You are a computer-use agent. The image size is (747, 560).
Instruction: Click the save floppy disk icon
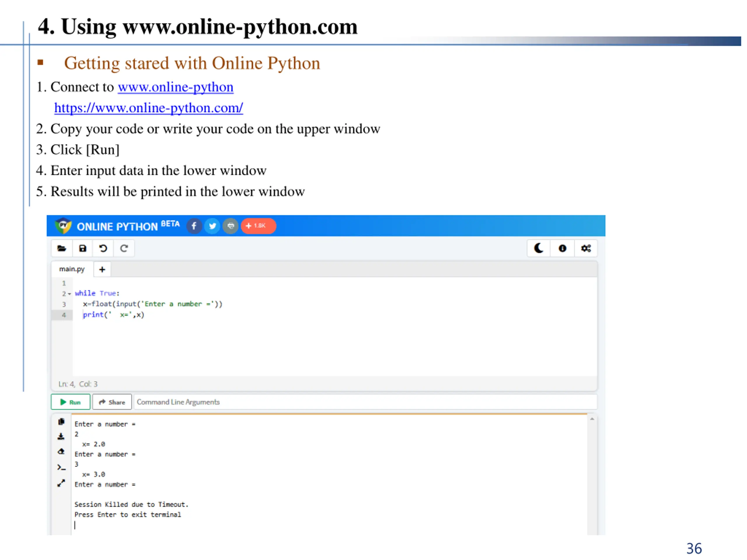click(83, 249)
